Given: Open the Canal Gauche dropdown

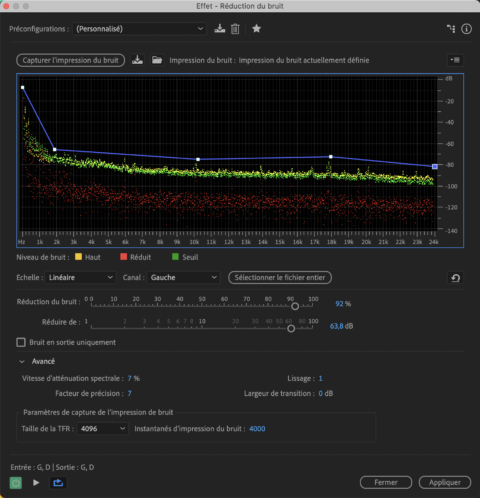Looking at the screenshot, I should tap(183, 277).
